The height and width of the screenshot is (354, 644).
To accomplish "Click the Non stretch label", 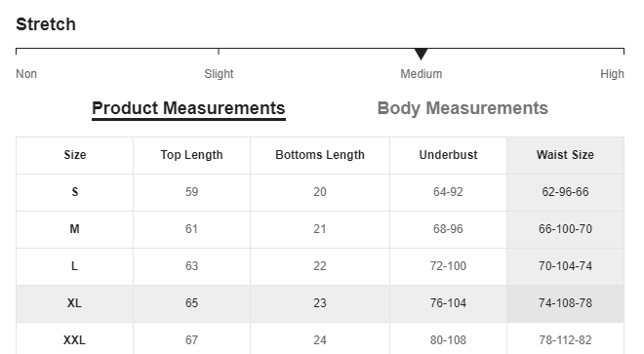I will (26, 74).
